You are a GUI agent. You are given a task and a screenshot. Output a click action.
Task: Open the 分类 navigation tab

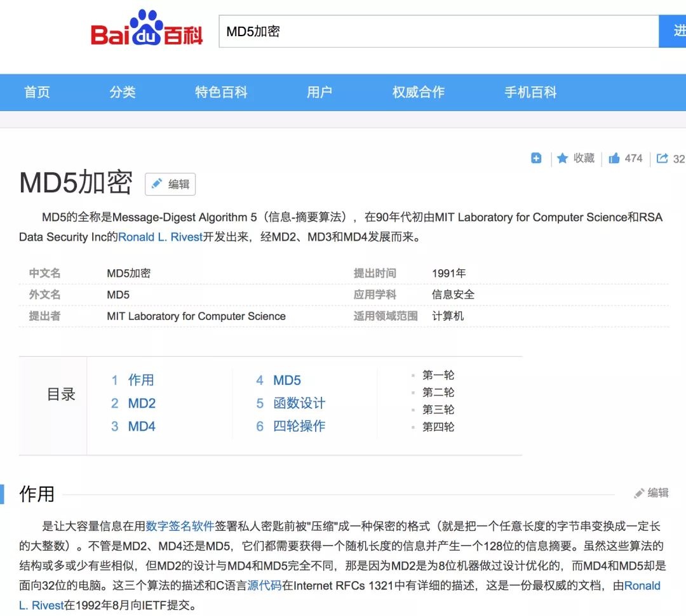click(x=123, y=92)
